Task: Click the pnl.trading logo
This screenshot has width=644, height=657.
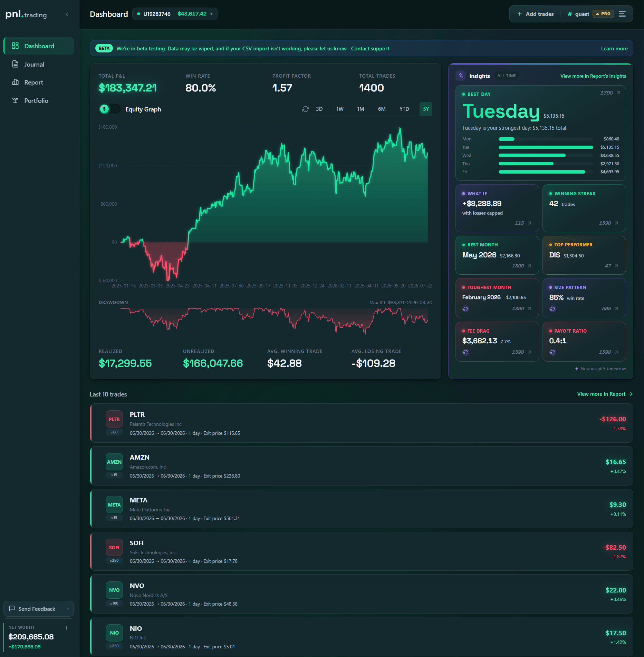Action: 26,14
